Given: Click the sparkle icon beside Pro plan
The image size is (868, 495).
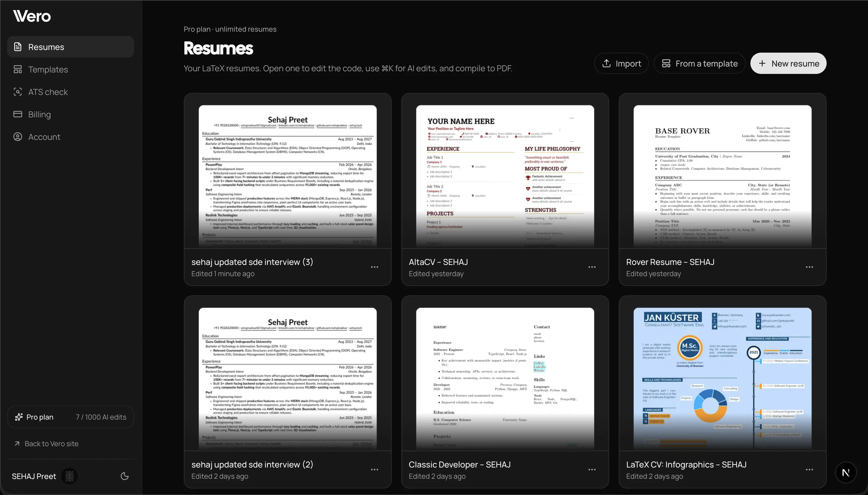Looking at the screenshot, I should (19, 417).
